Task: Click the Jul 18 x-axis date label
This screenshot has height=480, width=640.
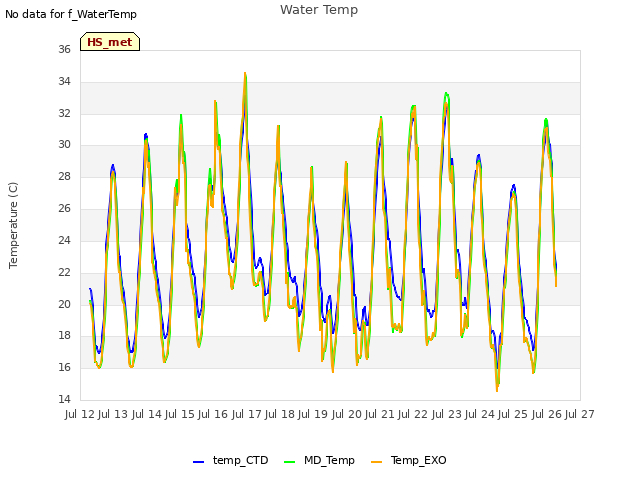Action: pyautogui.click(x=280, y=414)
